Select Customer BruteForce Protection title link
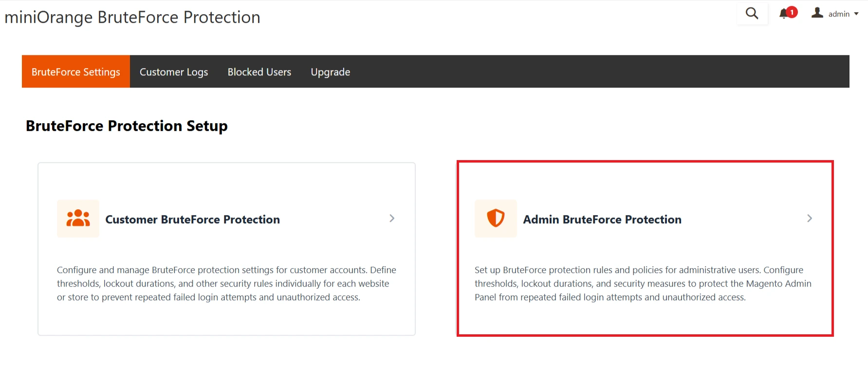This screenshot has height=382, width=868. coord(193,219)
